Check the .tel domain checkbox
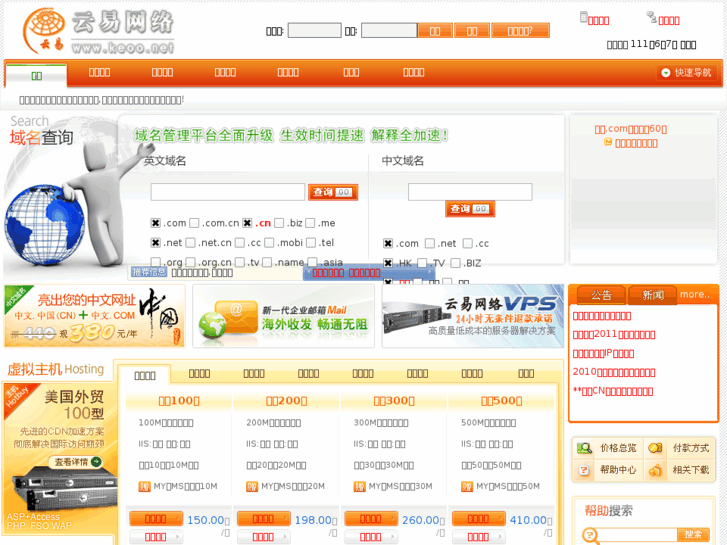The width and height of the screenshot is (727, 545). point(311,243)
